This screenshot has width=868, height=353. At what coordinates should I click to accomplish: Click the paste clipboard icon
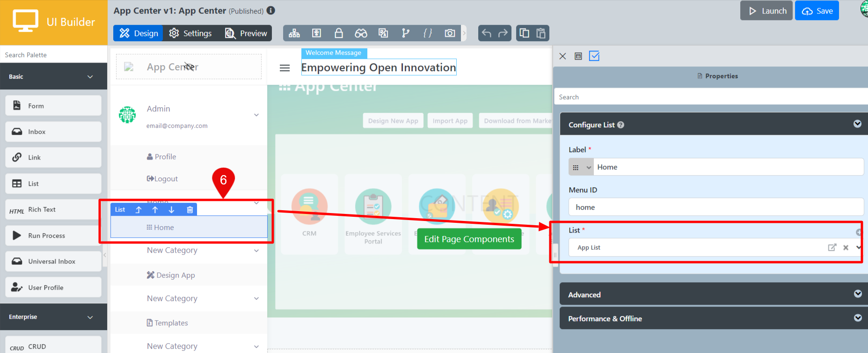pyautogui.click(x=541, y=33)
